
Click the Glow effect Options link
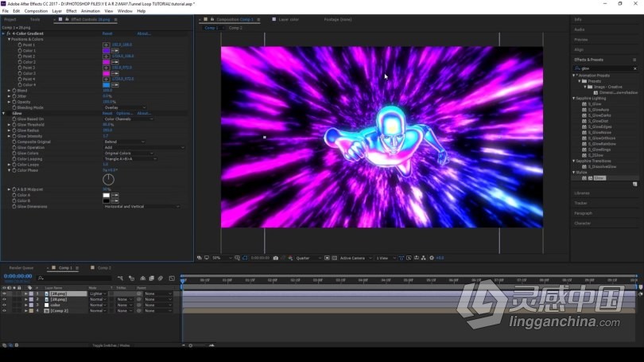[x=125, y=114]
